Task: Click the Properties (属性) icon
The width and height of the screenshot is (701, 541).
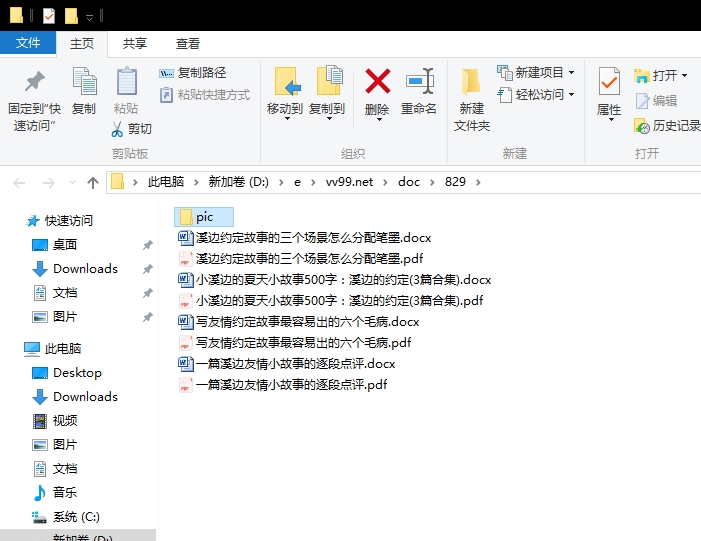Action: (x=609, y=82)
